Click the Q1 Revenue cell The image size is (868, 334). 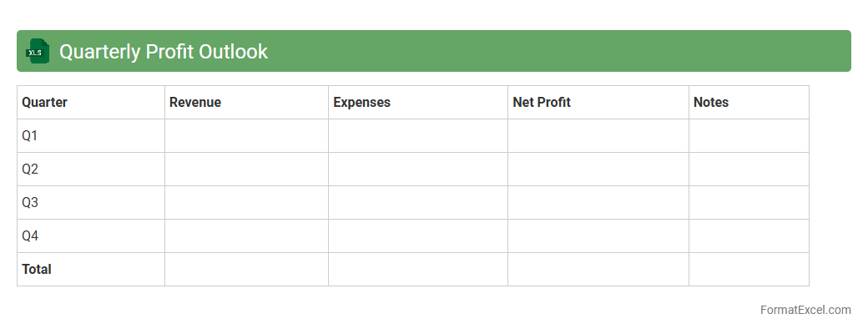(246, 136)
